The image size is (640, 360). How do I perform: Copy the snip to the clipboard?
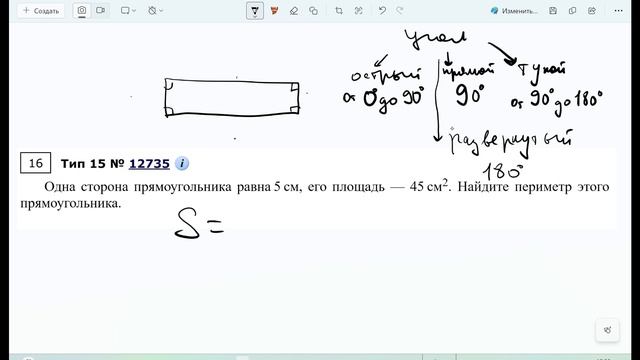pos(572,11)
